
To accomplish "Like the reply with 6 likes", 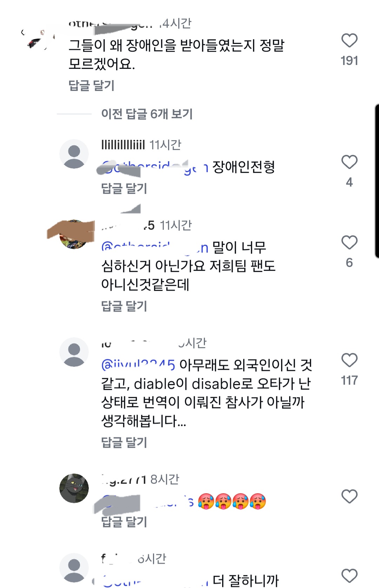I will point(349,242).
